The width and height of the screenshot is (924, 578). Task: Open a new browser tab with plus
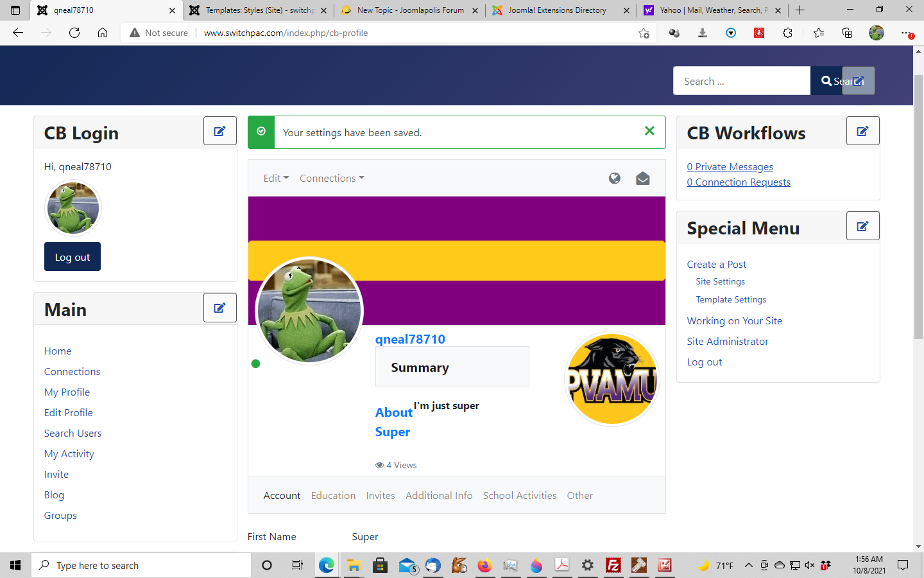800,10
